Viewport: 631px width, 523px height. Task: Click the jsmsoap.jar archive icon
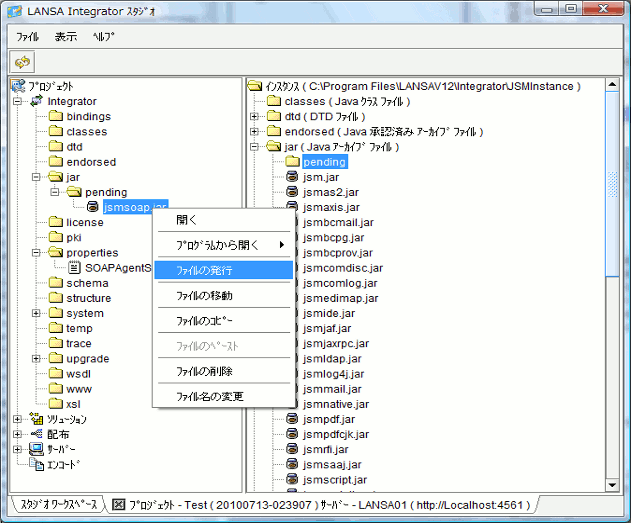(x=93, y=207)
